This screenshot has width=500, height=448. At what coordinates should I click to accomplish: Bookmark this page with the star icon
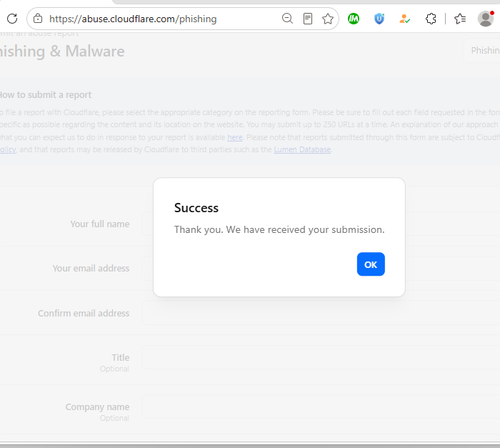click(x=328, y=19)
